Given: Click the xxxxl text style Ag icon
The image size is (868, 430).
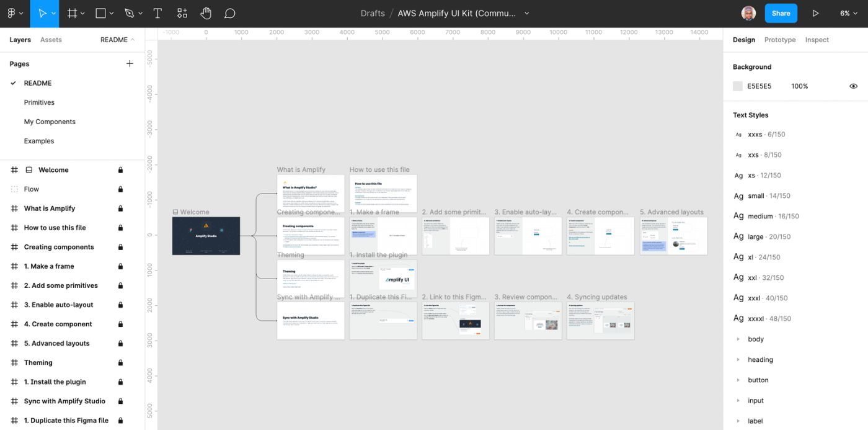Looking at the screenshot, I should (x=738, y=318).
